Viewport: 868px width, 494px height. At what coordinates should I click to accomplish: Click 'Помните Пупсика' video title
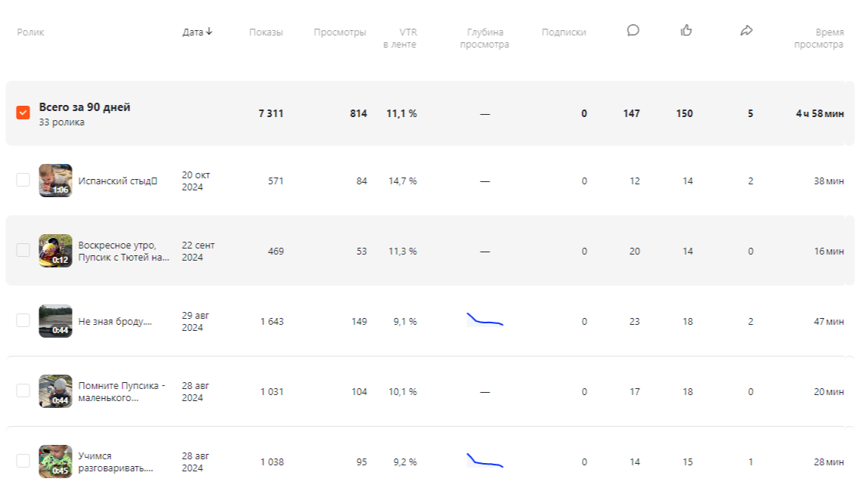tap(121, 391)
